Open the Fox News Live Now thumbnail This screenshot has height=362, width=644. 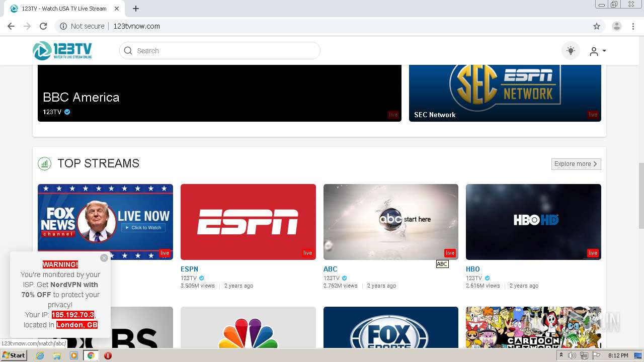[x=105, y=222]
